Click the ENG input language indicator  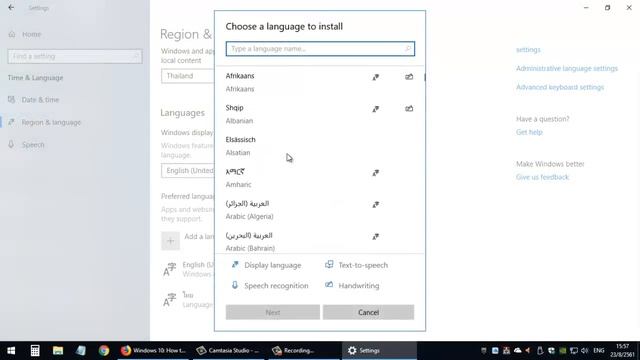(x=599, y=351)
